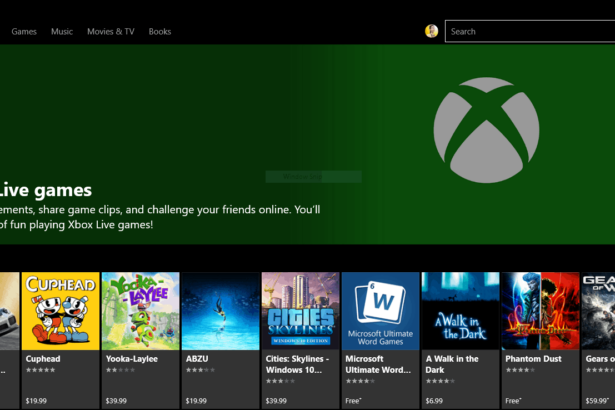Click the Yooka-Laylee title text
This screenshot has height=410, width=615.
(x=132, y=359)
